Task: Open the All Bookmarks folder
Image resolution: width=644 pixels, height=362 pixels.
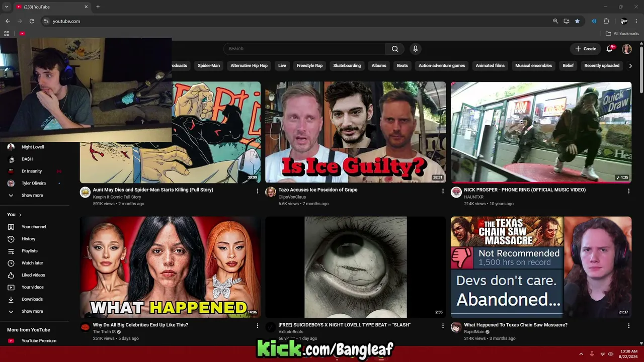Action: click(x=622, y=34)
